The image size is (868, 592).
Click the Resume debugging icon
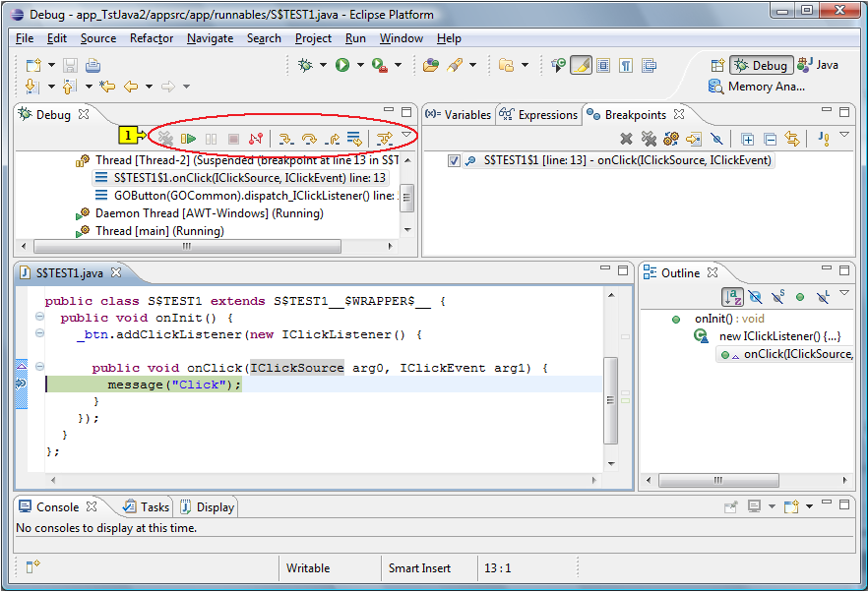(x=189, y=138)
